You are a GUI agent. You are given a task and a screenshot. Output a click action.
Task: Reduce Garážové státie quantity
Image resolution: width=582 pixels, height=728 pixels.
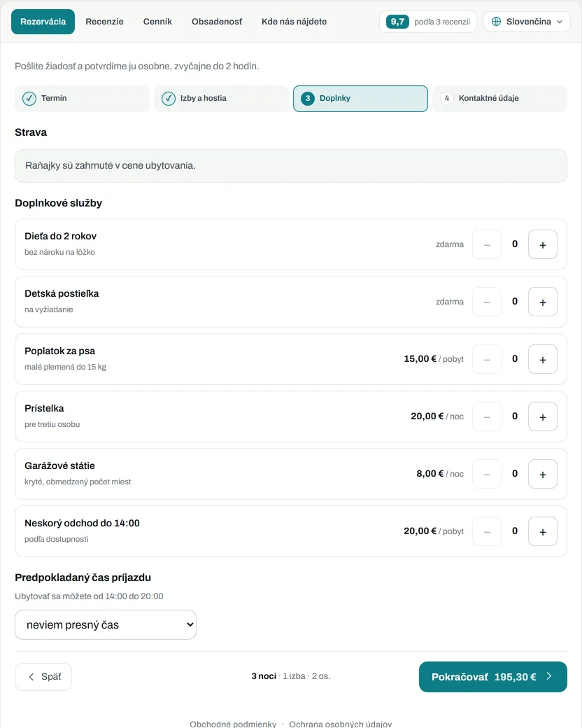487,474
